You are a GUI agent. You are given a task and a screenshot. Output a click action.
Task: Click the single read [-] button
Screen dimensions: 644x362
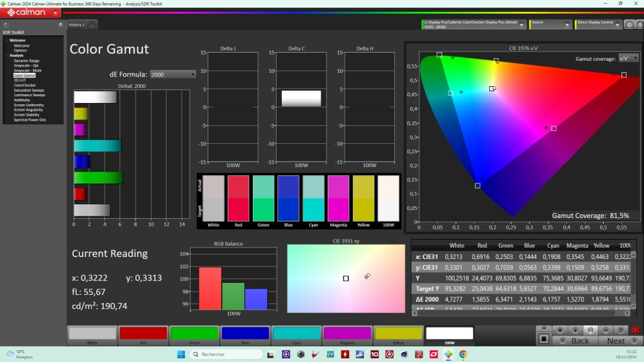590,330
